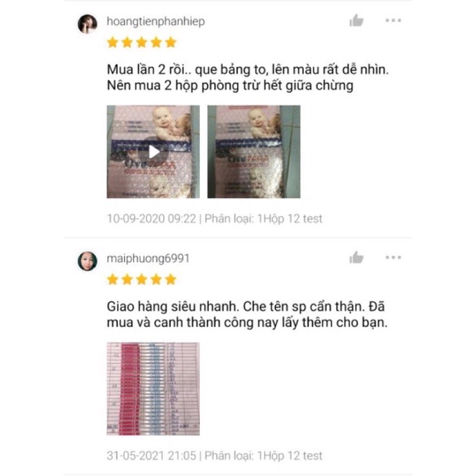Open more options for hoangtienphanhiep's review

pyautogui.click(x=393, y=21)
